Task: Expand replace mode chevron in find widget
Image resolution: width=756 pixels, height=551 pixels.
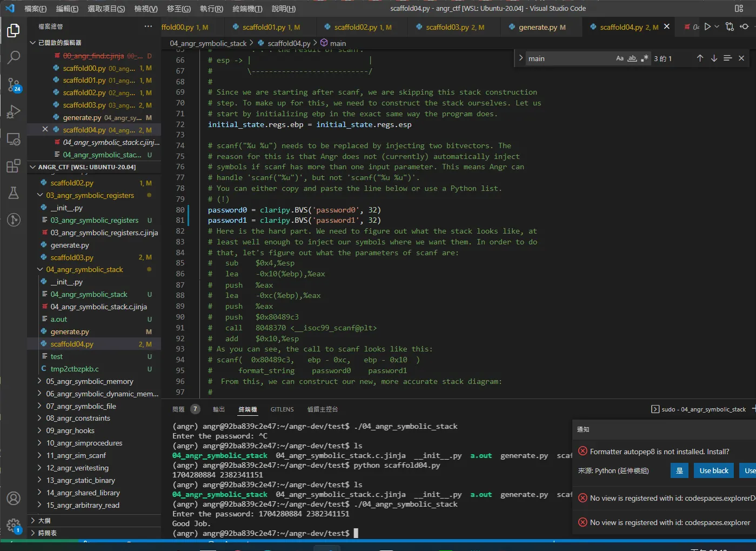Action: 521,58
